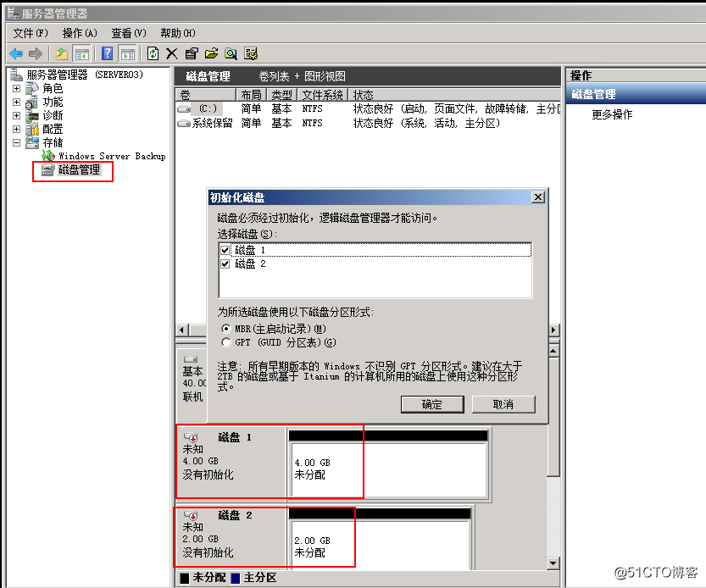This screenshot has width=706, height=588.
Task: Select the 服务器管理器 (SERVER03) root node icon
Action: [x=17, y=75]
